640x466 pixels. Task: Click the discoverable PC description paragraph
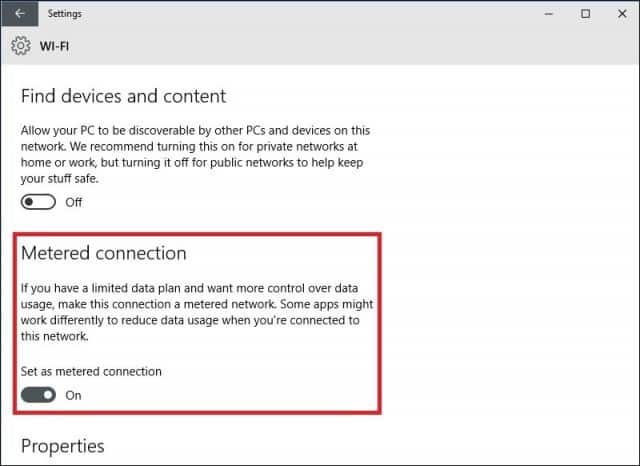[x=195, y=154]
